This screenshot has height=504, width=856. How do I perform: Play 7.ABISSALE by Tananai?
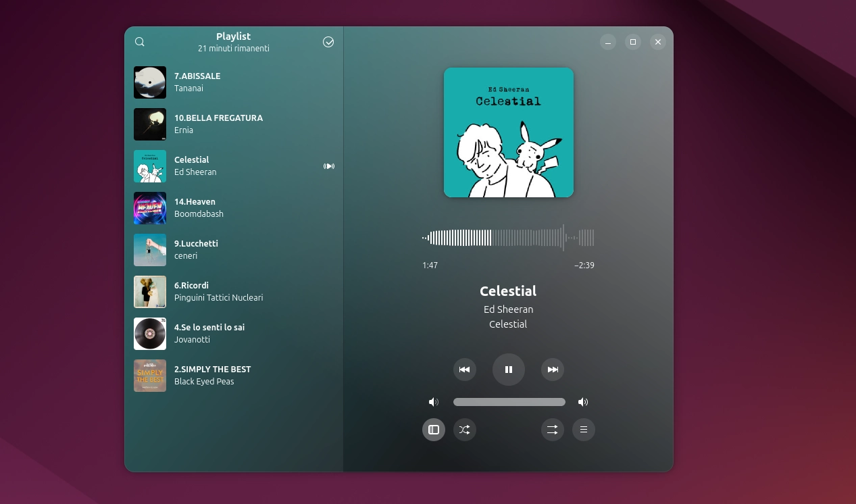234,82
